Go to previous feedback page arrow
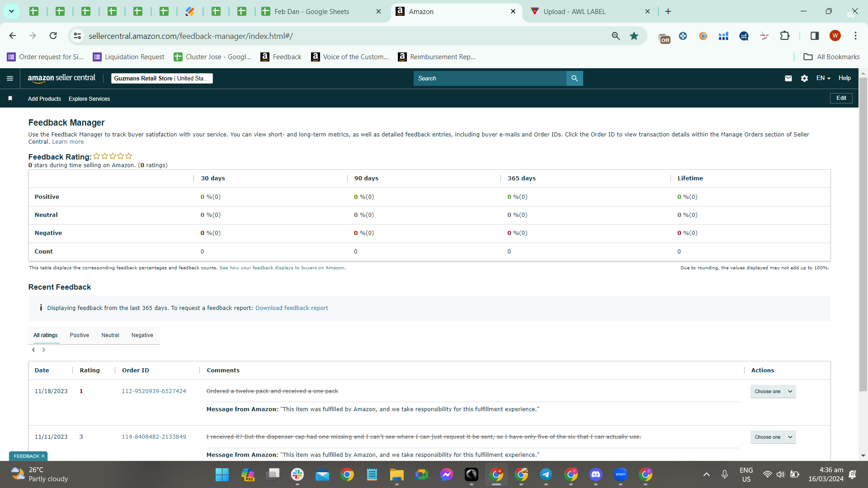This screenshot has height=488, width=868. 33,350
